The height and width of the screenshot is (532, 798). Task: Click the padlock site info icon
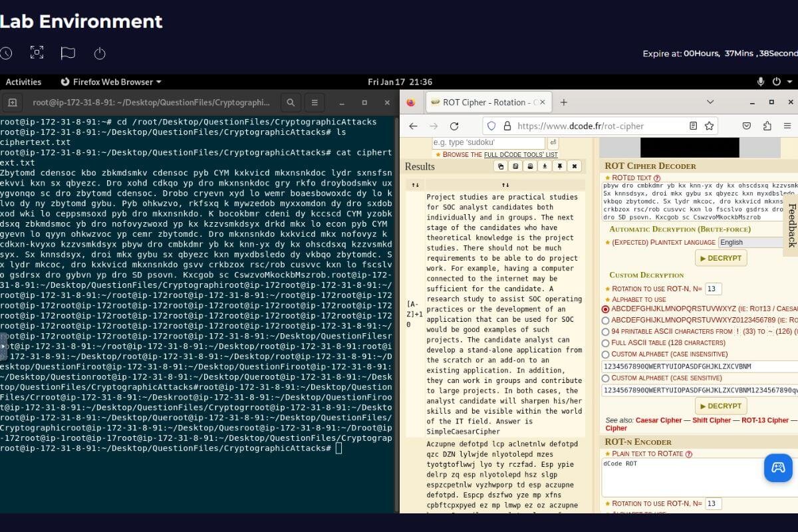click(x=507, y=126)
